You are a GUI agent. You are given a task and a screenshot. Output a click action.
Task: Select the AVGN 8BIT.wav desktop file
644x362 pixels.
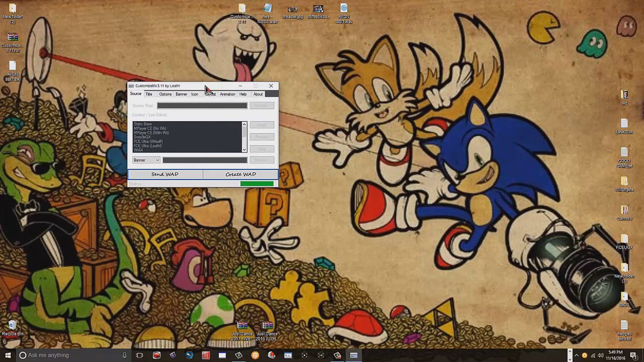pos(344,14)
